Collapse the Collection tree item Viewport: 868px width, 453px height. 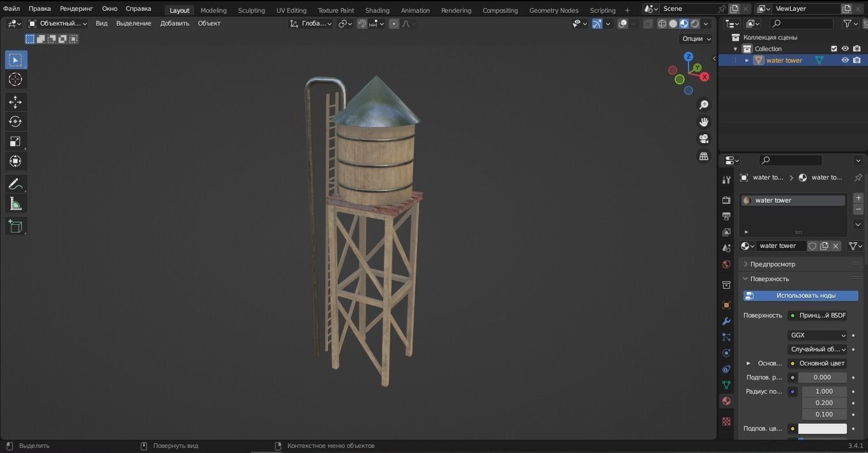(x=735, y=49)
